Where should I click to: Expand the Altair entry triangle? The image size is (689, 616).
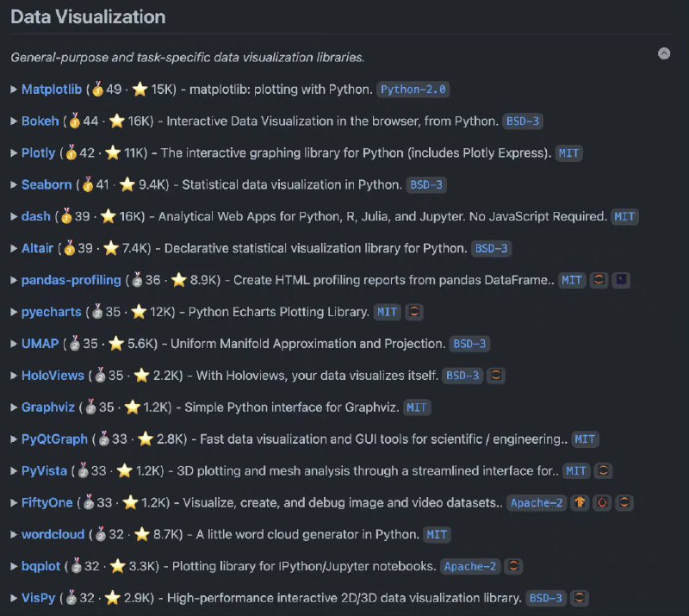click(14, 248)
